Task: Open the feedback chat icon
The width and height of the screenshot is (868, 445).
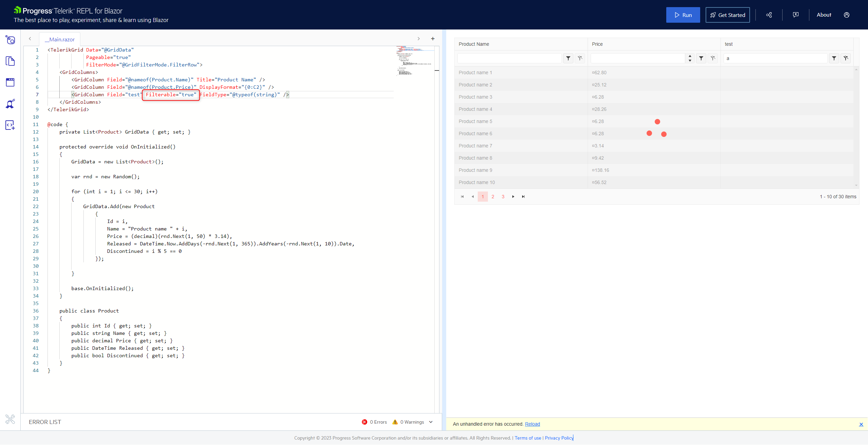Action: click(x=795, y=15)
